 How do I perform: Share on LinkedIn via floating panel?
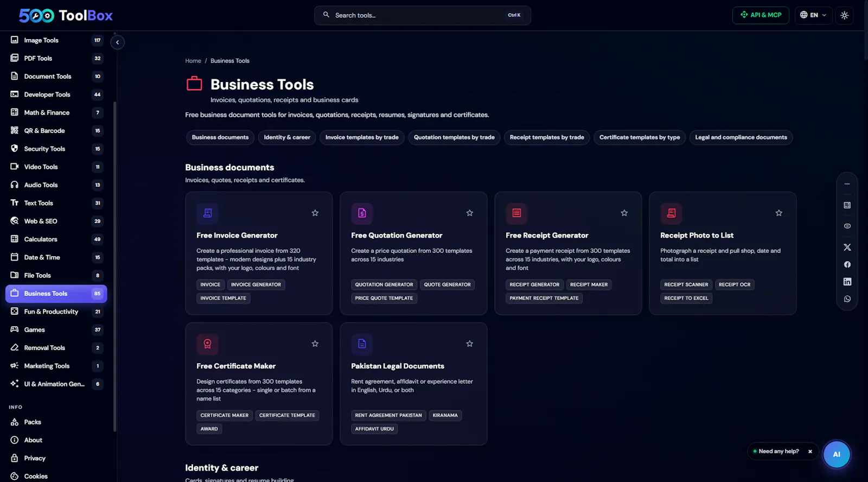pyautogui.click(x=847, y=282)
